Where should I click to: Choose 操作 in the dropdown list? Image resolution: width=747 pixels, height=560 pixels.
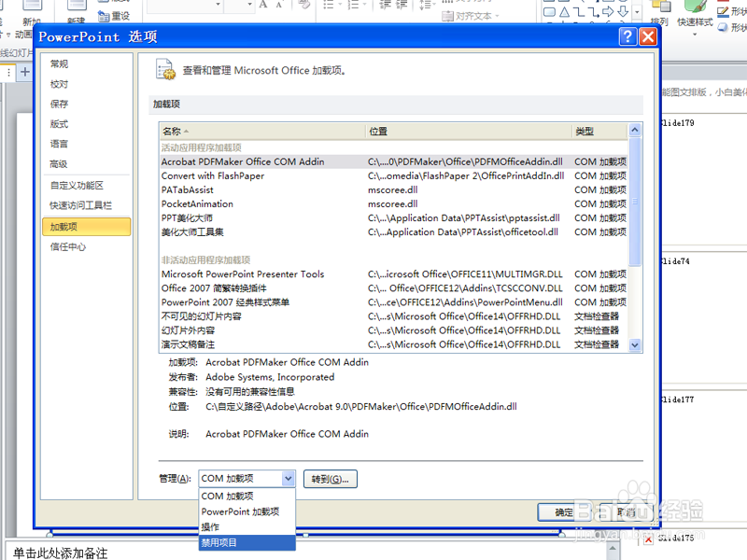tap(247, 527)
